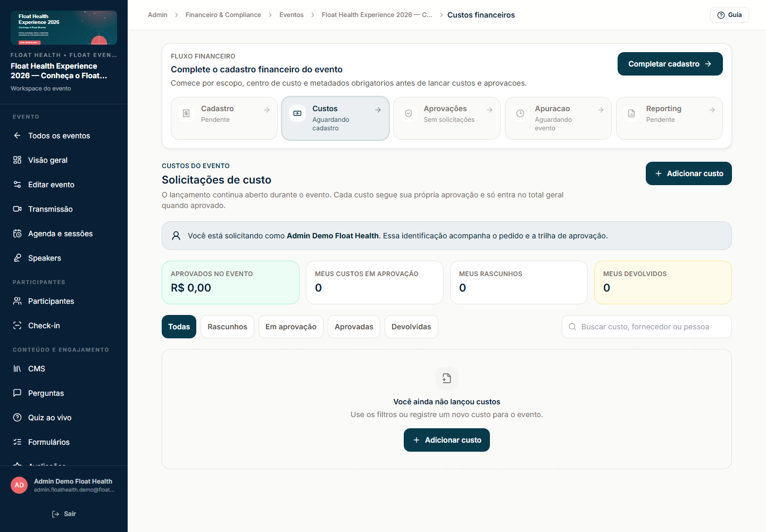The image size is (766, 532).
Task: Switch to the Em aprovação tab
Action: tap(291, 327)
